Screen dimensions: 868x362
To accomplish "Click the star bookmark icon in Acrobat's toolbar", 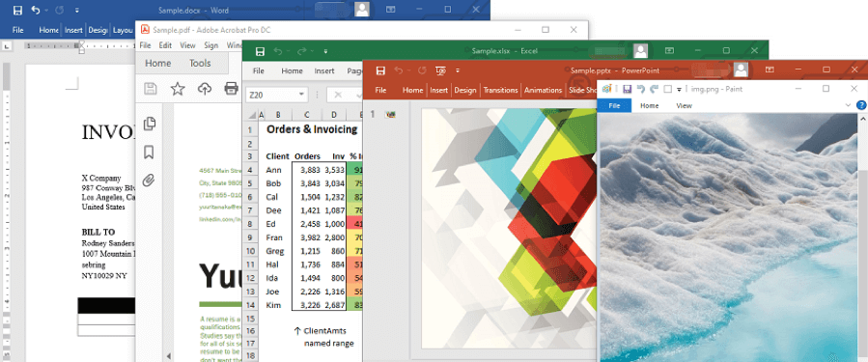I will tap(177, 89).
